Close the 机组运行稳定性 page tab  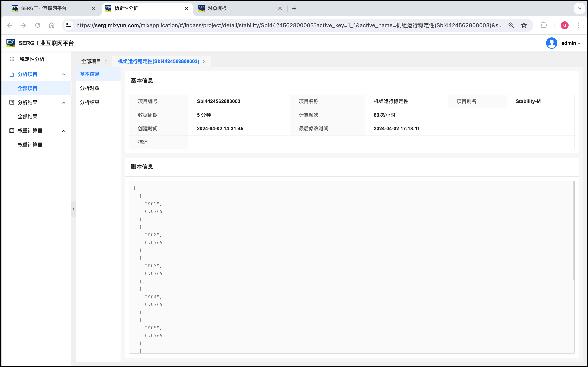click(x=204, y=62)
